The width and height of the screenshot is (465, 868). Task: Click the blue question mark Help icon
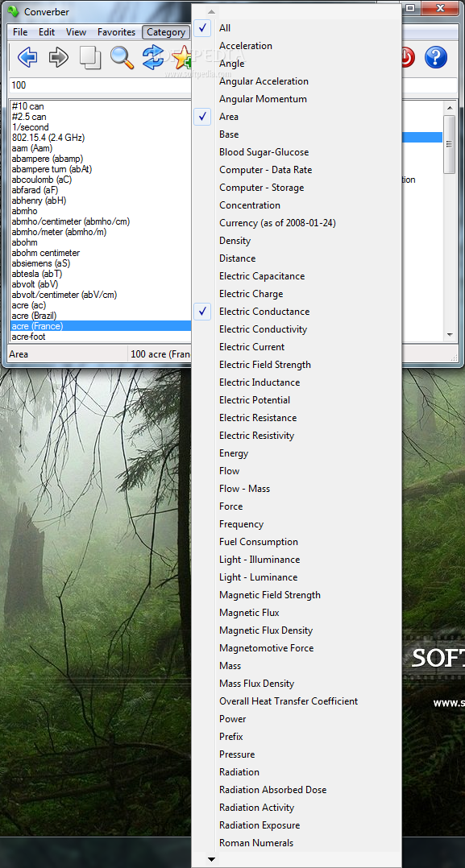click(436, 57)
